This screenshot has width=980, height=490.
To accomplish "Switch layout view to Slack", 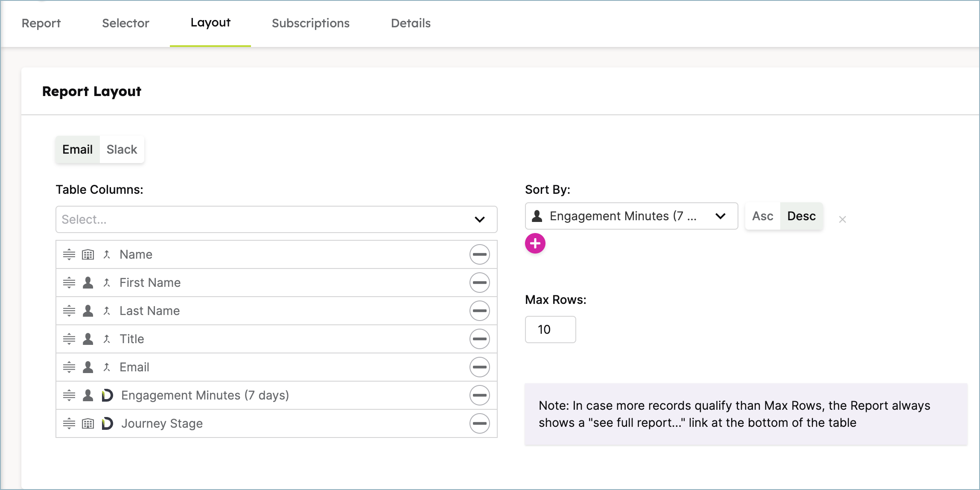I will click(122, 149).
